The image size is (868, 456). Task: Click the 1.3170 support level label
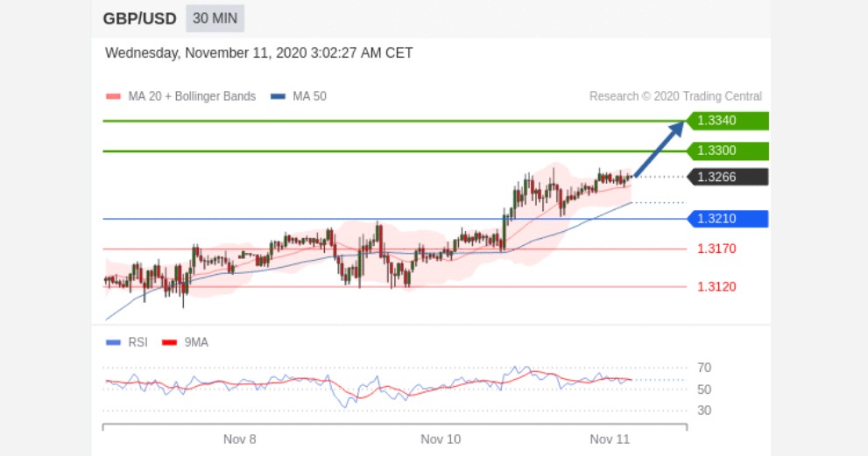(716, 249)
